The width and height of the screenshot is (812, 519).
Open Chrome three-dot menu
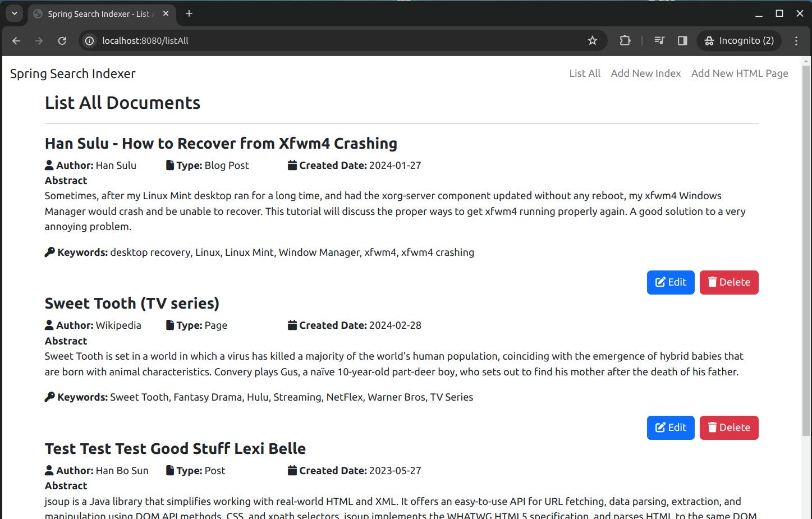(796, 40)
